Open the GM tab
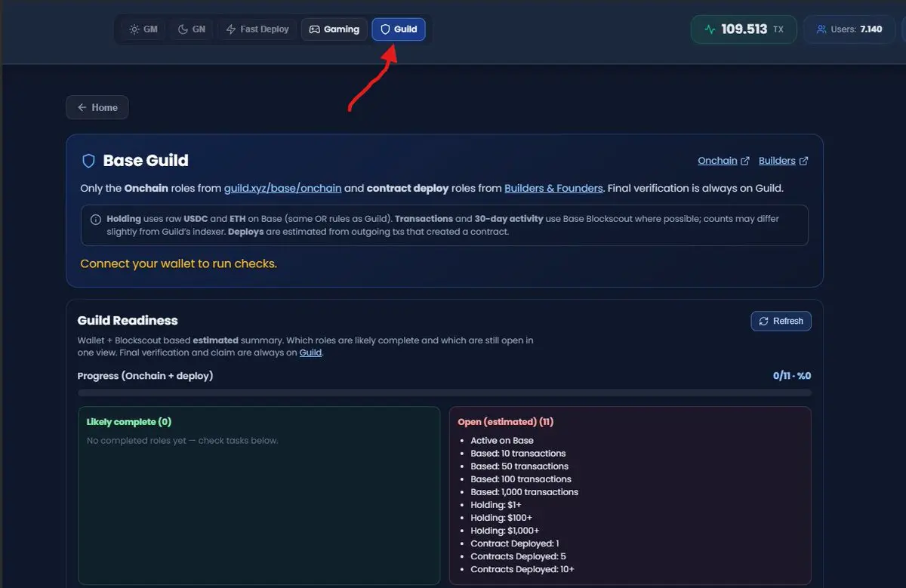The height and width of the screenshot is (588, 906). pyautogui.click(x=143, y=29)
